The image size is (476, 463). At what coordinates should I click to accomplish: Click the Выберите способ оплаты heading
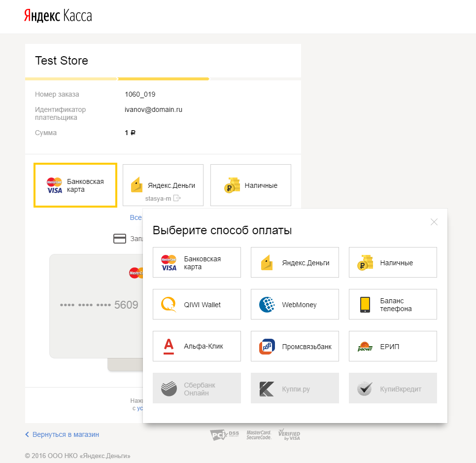[222, 230]
